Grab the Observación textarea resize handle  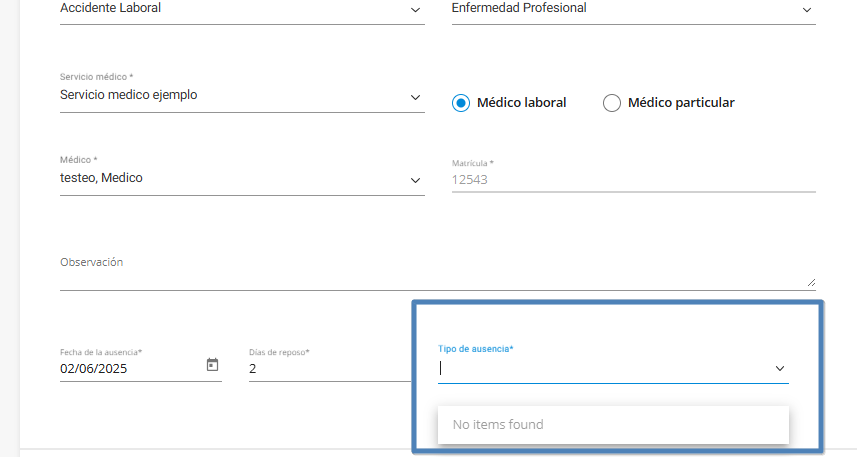coord(810,282)
